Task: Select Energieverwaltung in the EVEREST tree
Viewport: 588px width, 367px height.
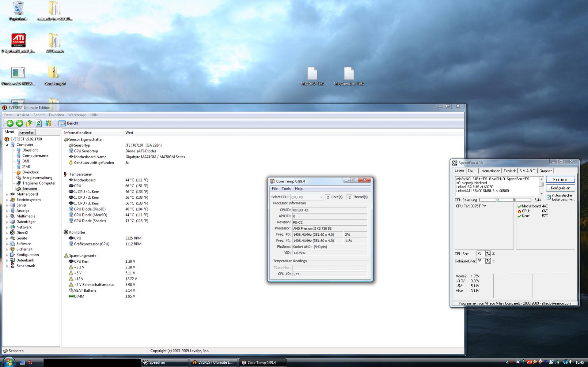Action: click(x=37, y=178)
